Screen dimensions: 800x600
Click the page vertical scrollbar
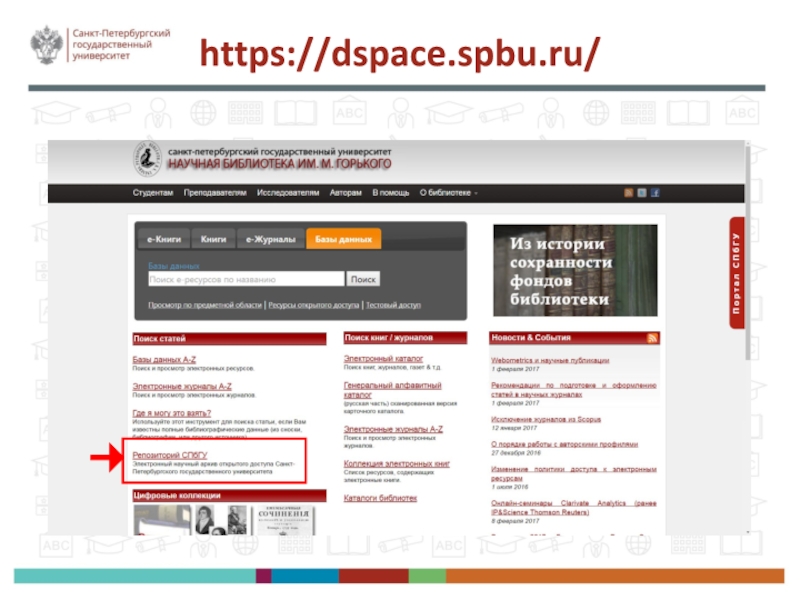[x=747, y=253]
